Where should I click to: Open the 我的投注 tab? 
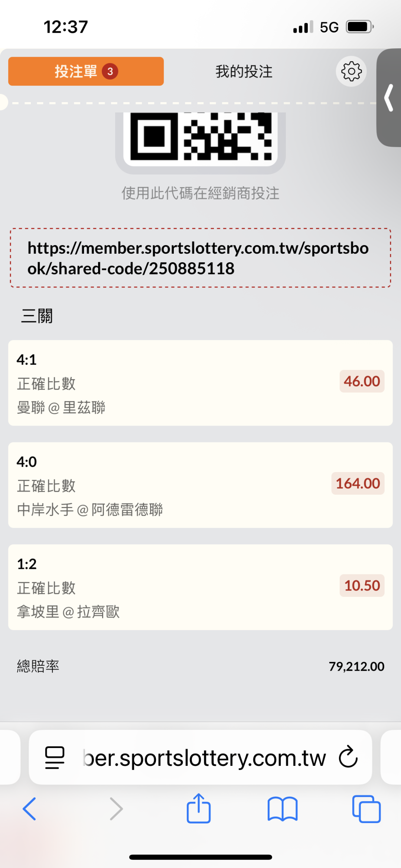pyautogui.click(x=244, y=71)
